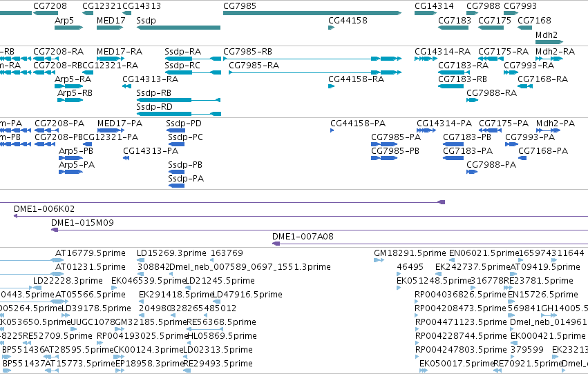Click the CG44158-PA protein label
The image size is (588, 374).
pyautogui.click(x=358, y=123)
